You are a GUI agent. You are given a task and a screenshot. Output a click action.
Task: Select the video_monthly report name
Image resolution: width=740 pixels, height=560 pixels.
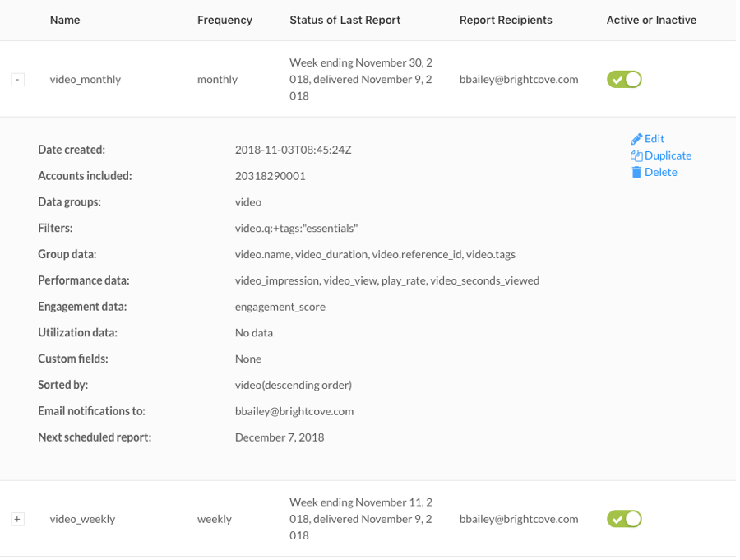[86, 79]
